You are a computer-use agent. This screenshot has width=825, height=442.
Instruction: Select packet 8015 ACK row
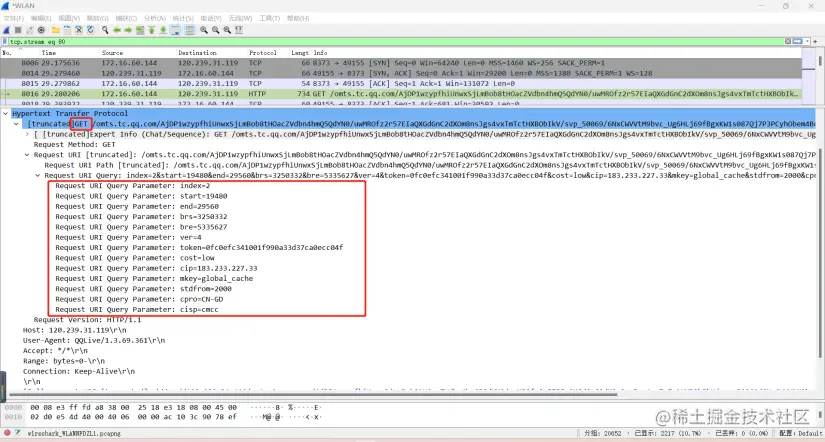point(401,83)
